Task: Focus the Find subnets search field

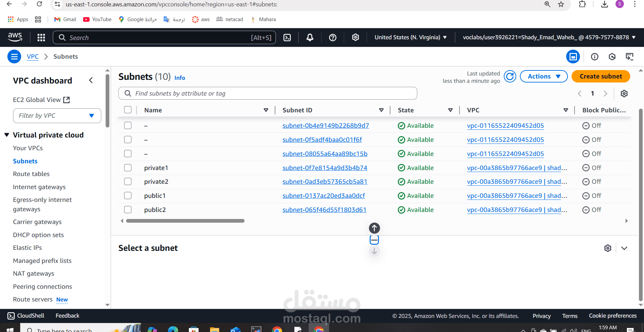Action: [x=268, y=93]
